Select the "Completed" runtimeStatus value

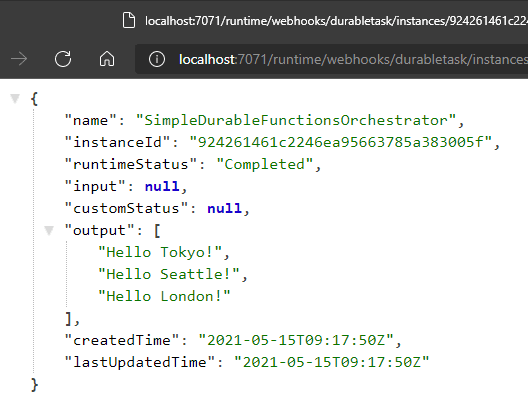(265, 164)
